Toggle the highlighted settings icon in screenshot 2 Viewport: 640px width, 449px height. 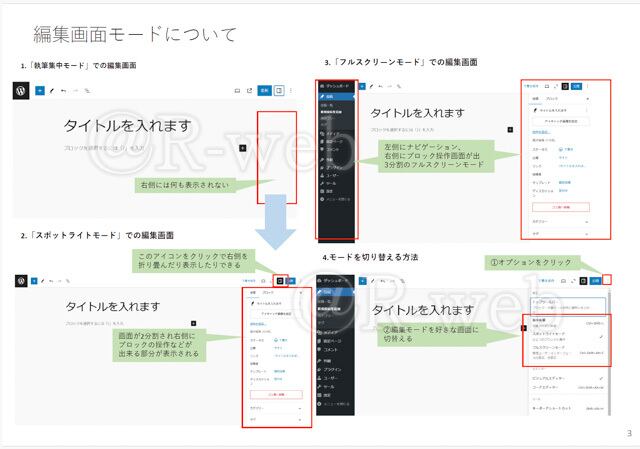coord(280,281)
